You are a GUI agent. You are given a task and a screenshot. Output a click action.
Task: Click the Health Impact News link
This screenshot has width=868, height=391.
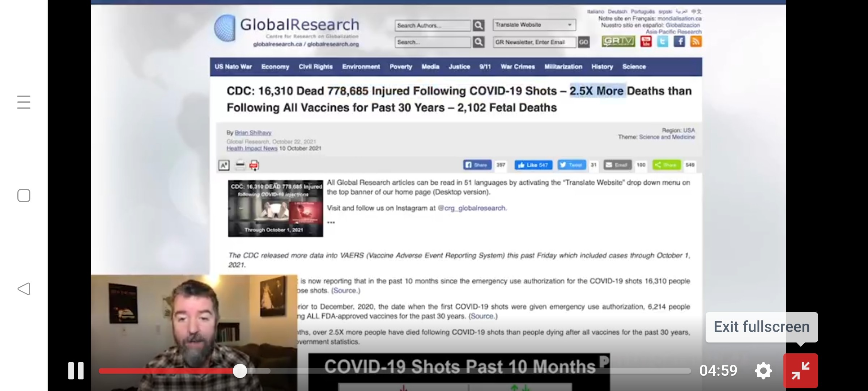click(252, 148)
